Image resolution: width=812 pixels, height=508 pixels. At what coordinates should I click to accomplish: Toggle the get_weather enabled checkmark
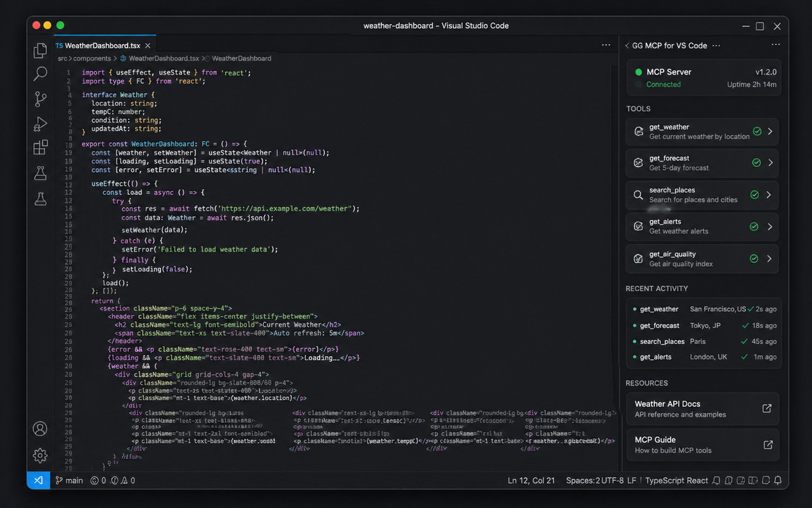757,131
